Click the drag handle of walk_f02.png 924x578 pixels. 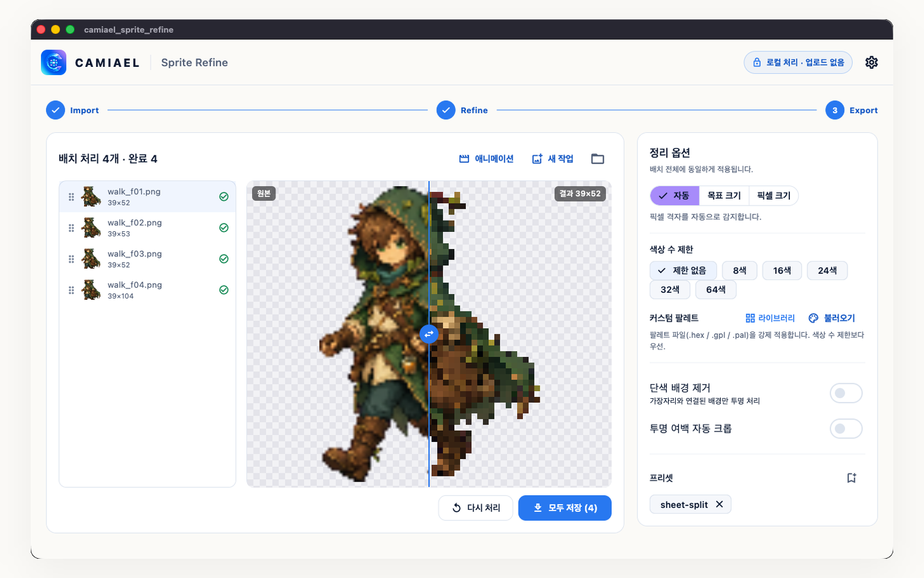coord(71,228)
